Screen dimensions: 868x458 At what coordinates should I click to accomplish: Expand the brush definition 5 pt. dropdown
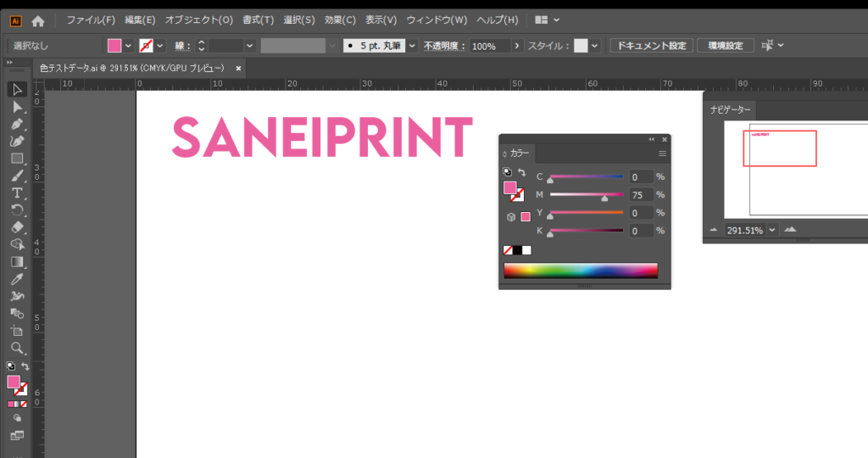(x=412, y=46)
